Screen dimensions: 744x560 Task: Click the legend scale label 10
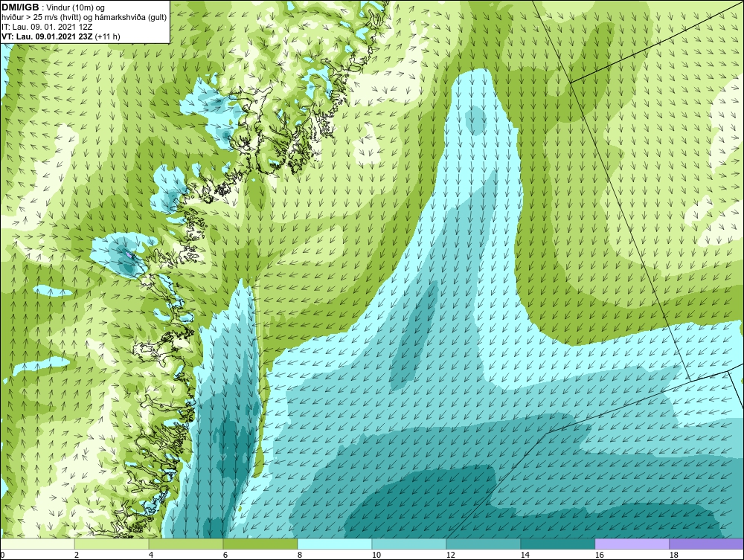tap(376, 555)
